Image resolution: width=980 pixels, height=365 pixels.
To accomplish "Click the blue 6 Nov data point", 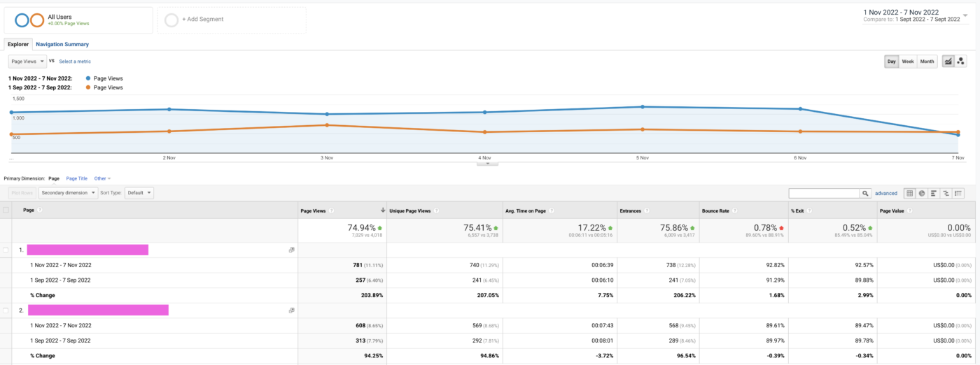I will pos(799,108).
